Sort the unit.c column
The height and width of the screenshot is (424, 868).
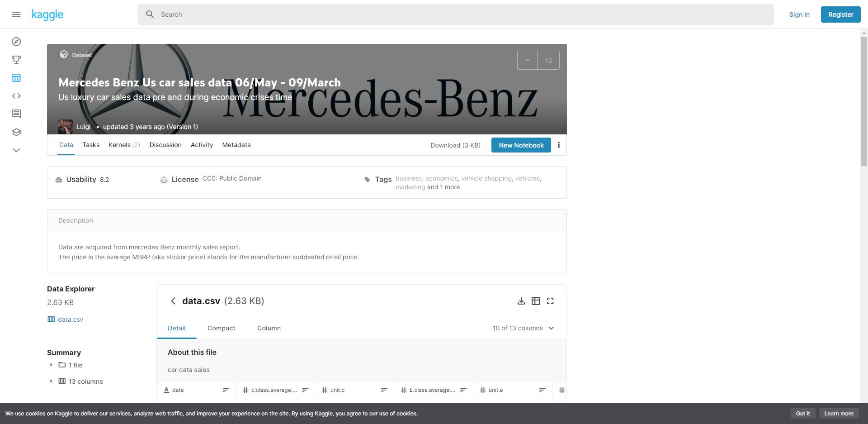(x=384, y=390)
